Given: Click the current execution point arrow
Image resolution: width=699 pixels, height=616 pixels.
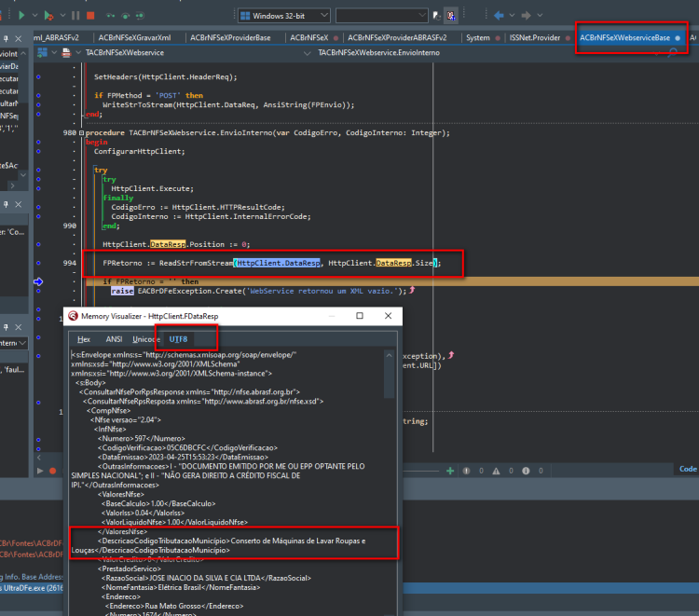Looking at the screenshot, I should pyautogui.click(x=38, y=281).
